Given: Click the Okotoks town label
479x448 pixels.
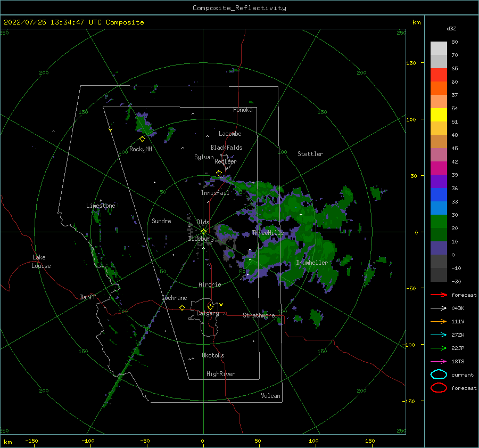Looking at the screenshot, I should pyautogui.click(x=213, y=355).
